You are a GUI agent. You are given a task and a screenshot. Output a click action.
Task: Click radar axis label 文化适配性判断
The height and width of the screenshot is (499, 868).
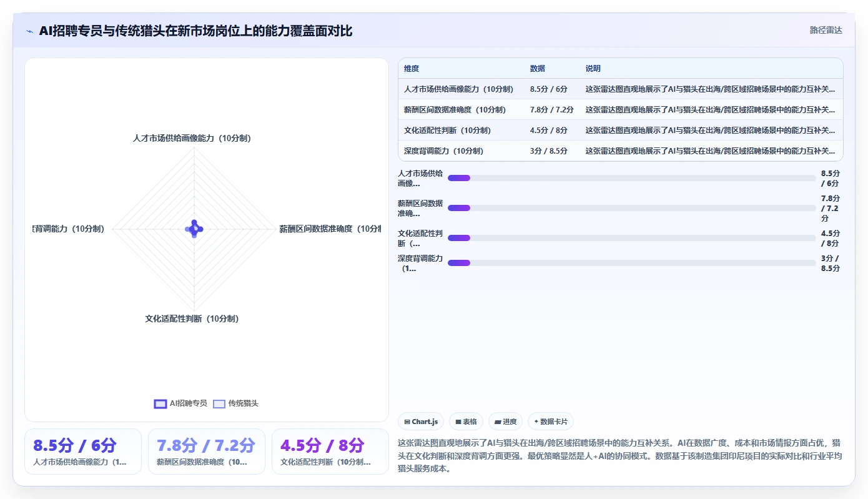[192, 319]
